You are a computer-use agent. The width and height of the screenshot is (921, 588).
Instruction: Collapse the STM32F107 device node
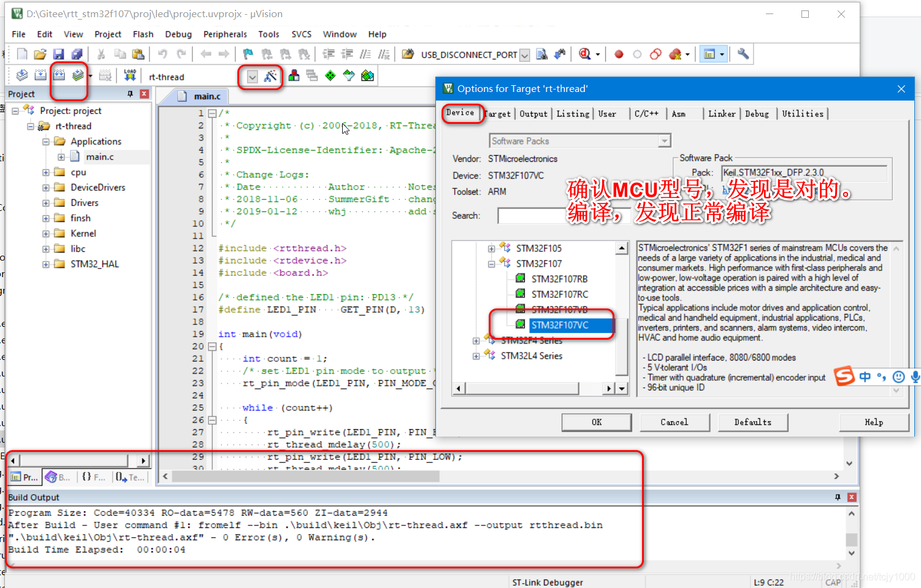(x=491, y=264)
